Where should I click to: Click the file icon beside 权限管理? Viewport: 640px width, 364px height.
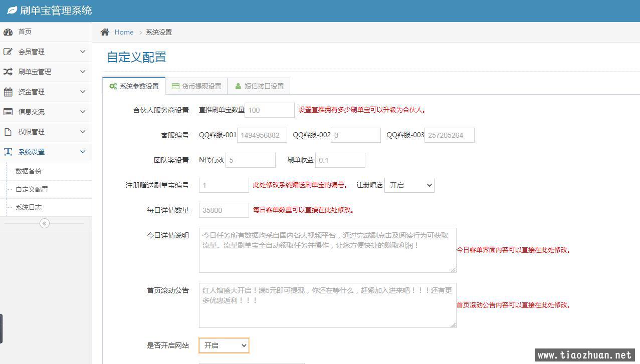(8, 132)
